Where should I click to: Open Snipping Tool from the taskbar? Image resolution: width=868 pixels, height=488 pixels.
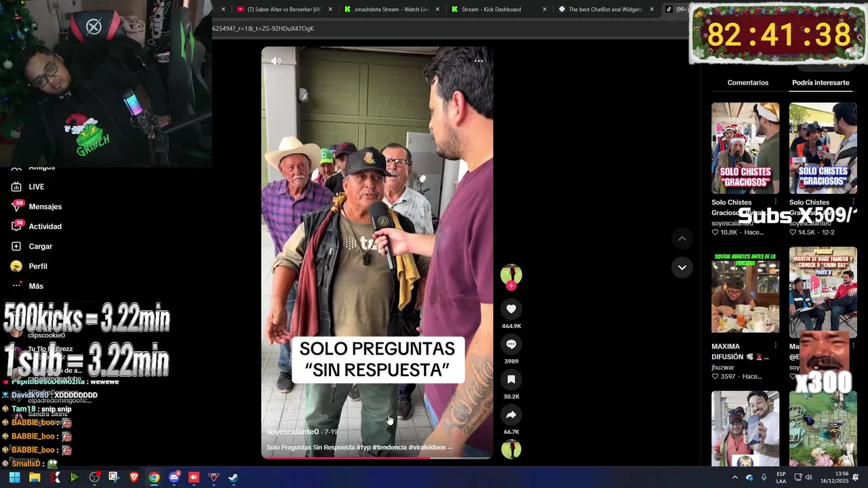pos(113,477)
